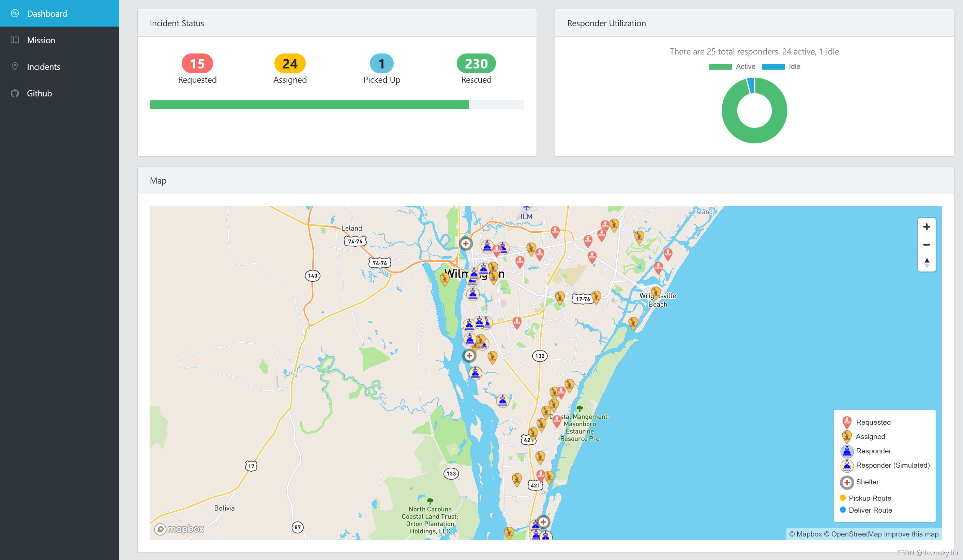This screenshot has height=560, width=963.
Task: Click the shelter marker north of Wilmington
Action: [465, 244]
